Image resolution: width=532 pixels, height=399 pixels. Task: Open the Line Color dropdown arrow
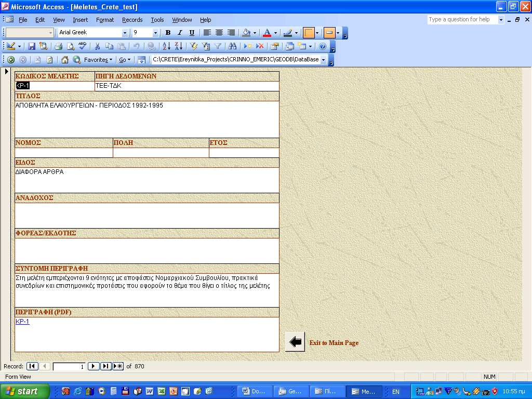(x=296, y=33)
